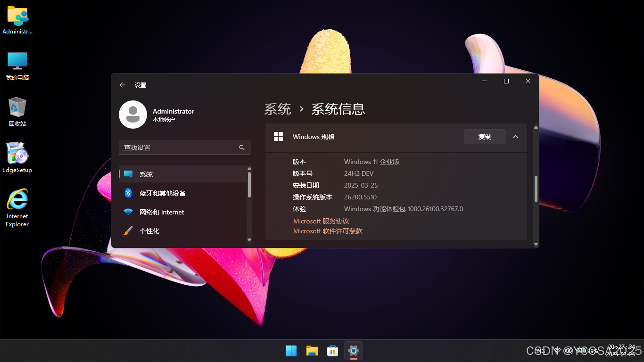Click the main scrollbar up arrow

point(536,127)
